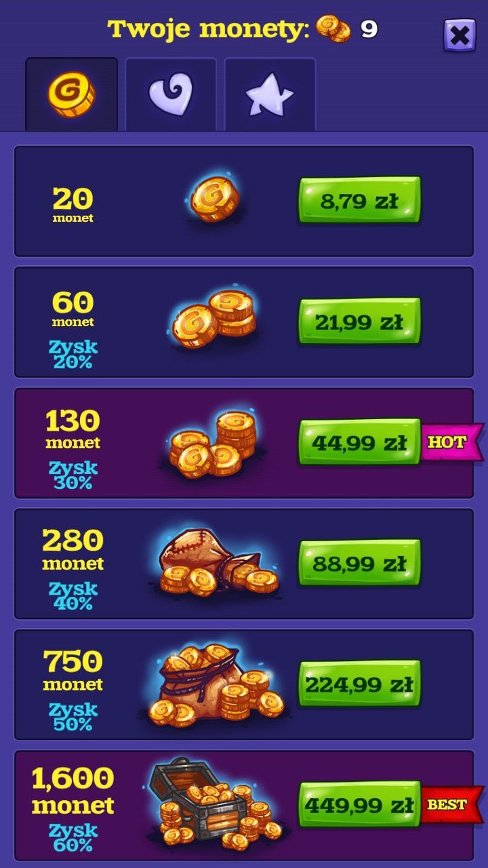Viewport: 488px width, 868px height.
Task: Buy 20 coins for 8,79 zł
Action: (359, 201)
